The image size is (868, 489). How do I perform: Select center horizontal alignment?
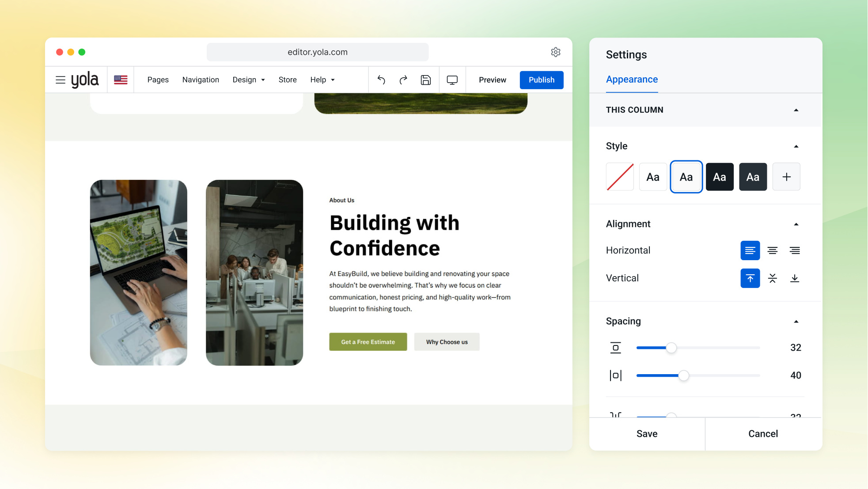[773, 250]
